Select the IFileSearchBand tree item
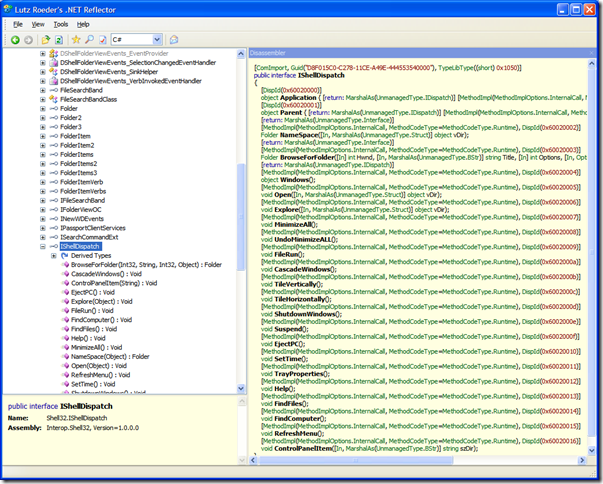The image size is (603, 484). point(82,200)
